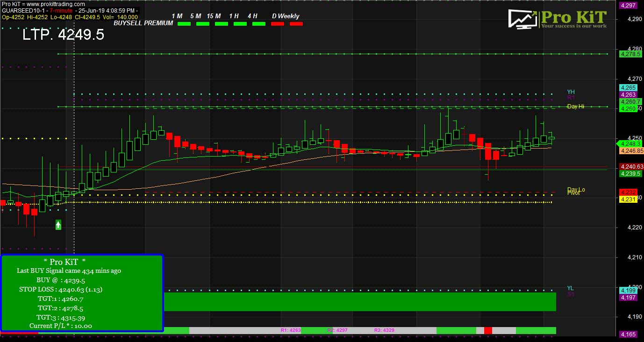Click the 4,278.5 target price tag

pos(630,54)
